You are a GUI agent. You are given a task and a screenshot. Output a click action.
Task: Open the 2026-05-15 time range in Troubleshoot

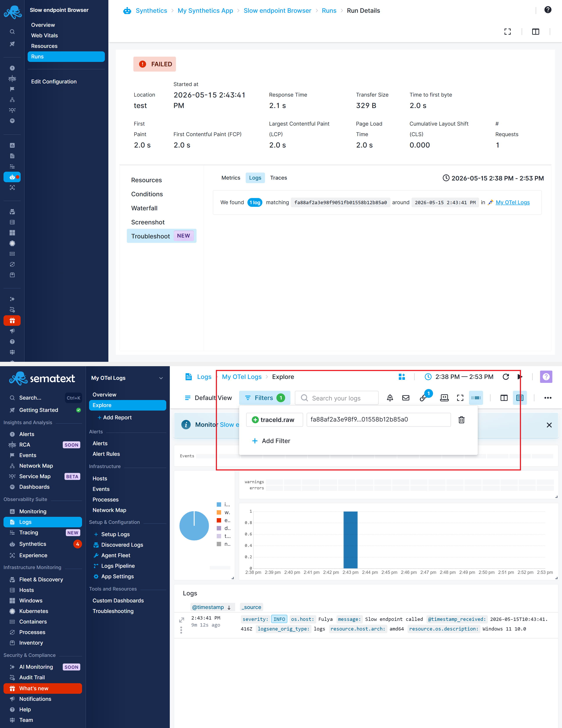[x=493, y=178]
